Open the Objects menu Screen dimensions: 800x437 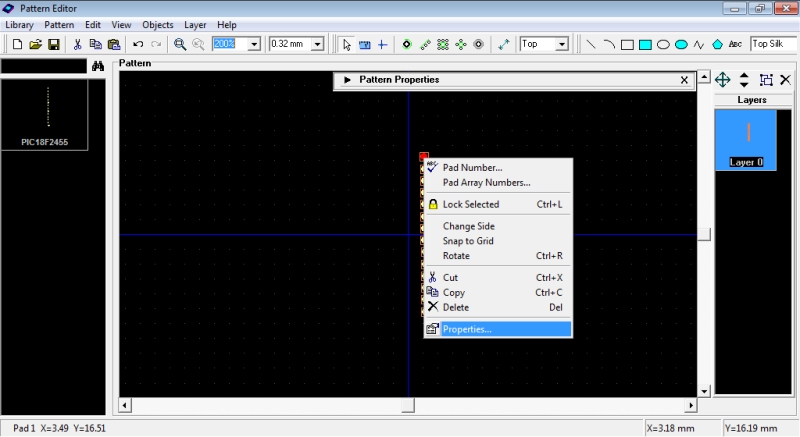[157, 24]
